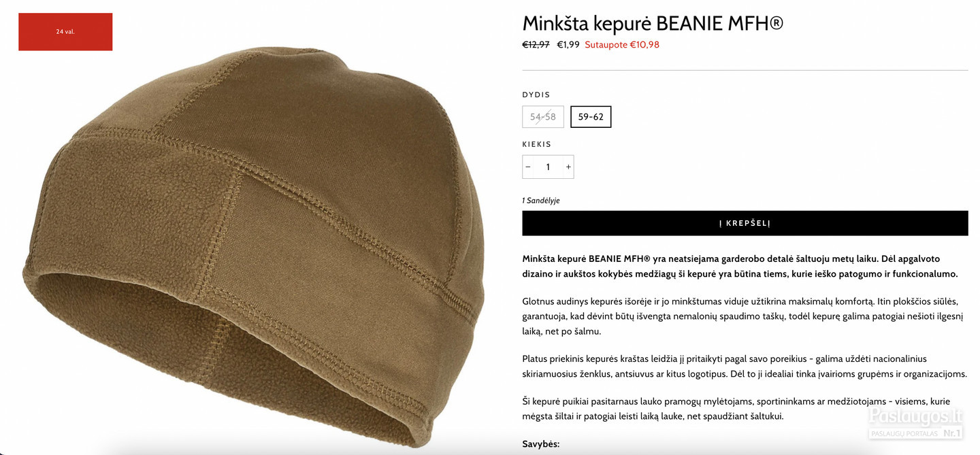Click the Savybės heading
Viewport: 980px width, 455px height.
[x=541, y=443]
